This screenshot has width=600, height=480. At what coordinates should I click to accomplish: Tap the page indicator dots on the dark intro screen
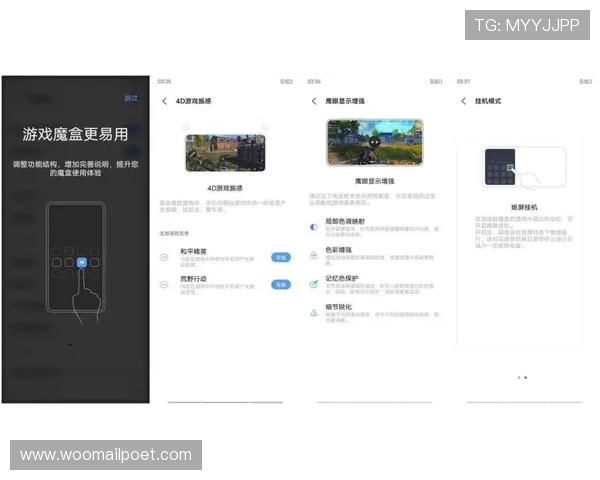73,344
